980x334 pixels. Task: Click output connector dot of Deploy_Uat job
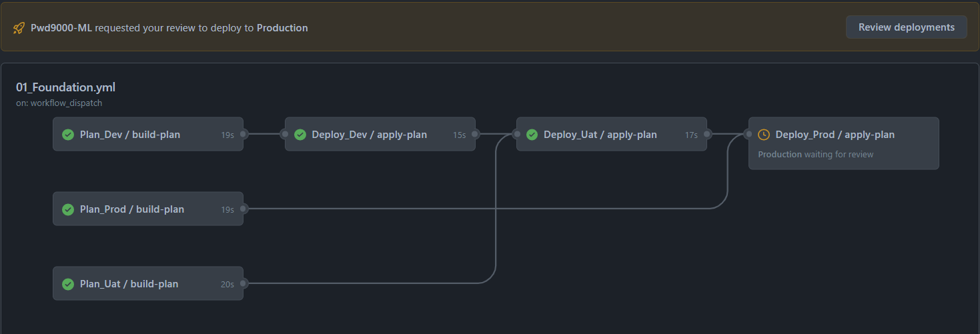coord(707,134)
